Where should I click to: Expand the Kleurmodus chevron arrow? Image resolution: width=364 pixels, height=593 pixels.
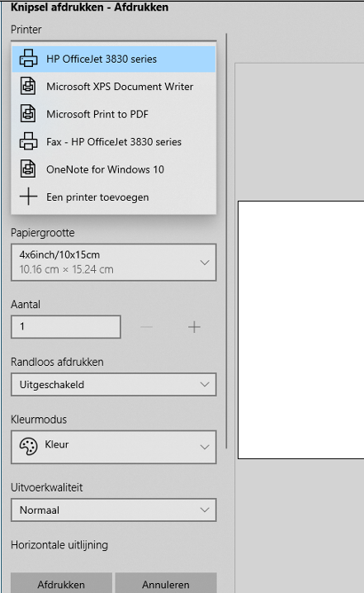205,447
